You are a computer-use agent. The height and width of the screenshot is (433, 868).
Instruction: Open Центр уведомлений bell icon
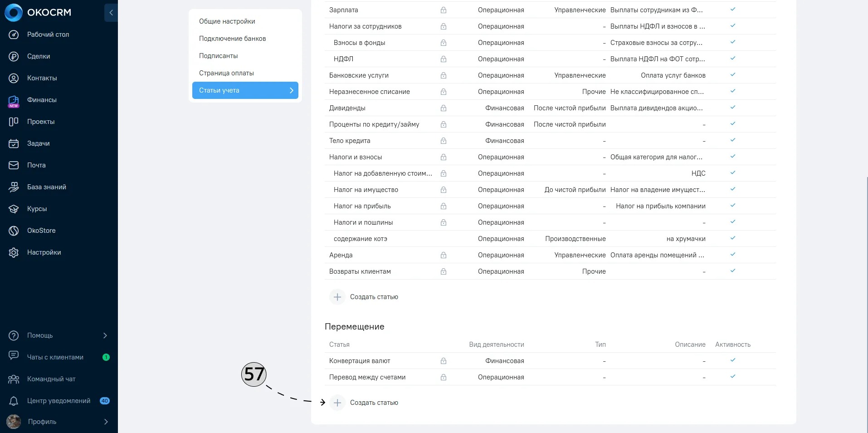pyautogui.click(x=14, y=401)
